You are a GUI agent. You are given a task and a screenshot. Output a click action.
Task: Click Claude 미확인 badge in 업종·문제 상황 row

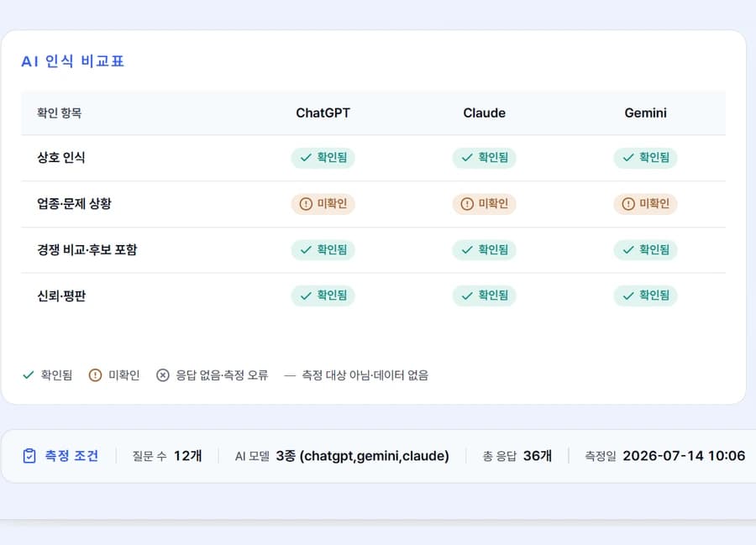[484, 204]
